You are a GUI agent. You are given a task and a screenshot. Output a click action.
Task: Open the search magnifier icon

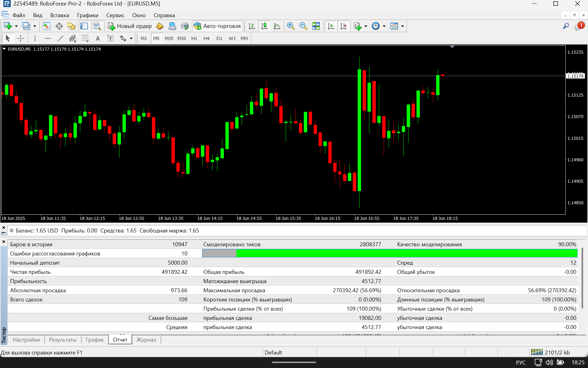tap(566, 26)
